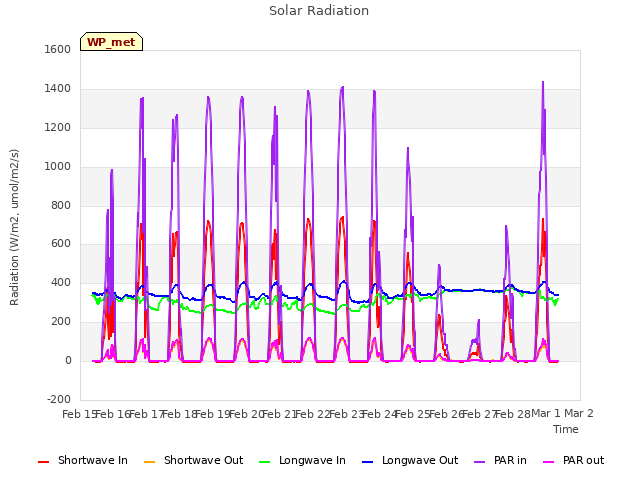This screenshot has width=640, height=480.
Task: Click the WP_met annotation label
Action: pyautogui.click(x=111, y=42)
